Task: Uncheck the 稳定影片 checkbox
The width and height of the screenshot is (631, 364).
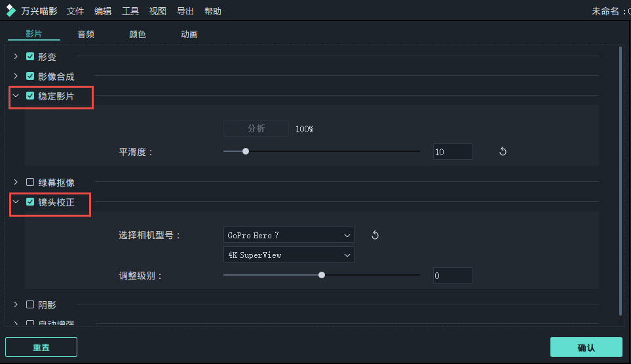Action: [30, 96]
